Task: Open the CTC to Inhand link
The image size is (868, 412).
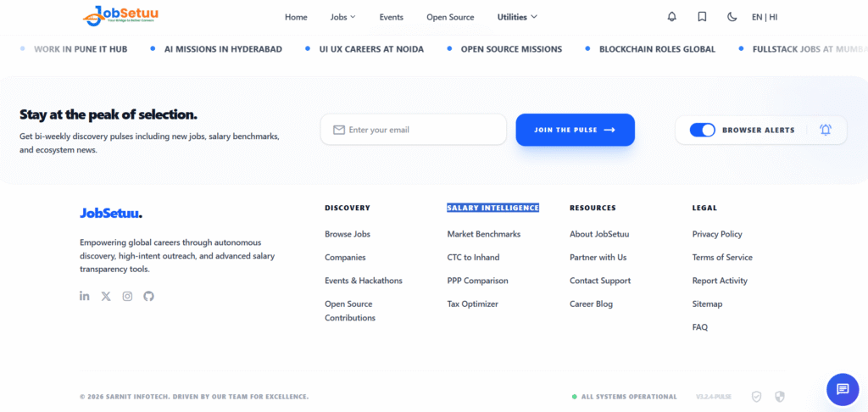Action: click(473, 258)
